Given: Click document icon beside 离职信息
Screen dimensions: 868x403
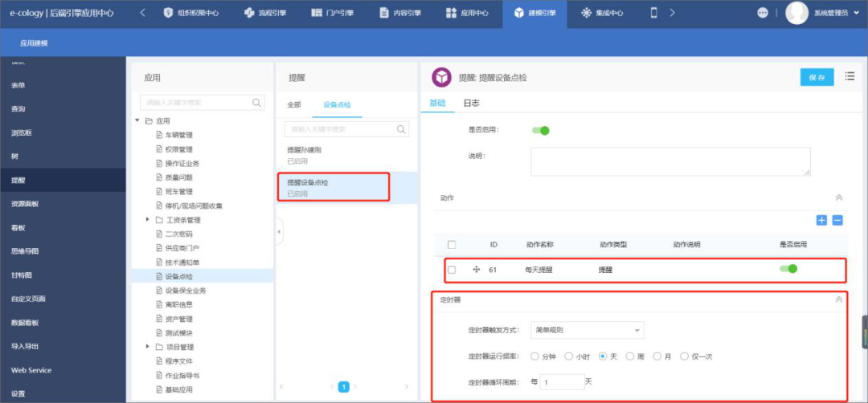Looking at the screenshot, I should [x=159, y=304].
